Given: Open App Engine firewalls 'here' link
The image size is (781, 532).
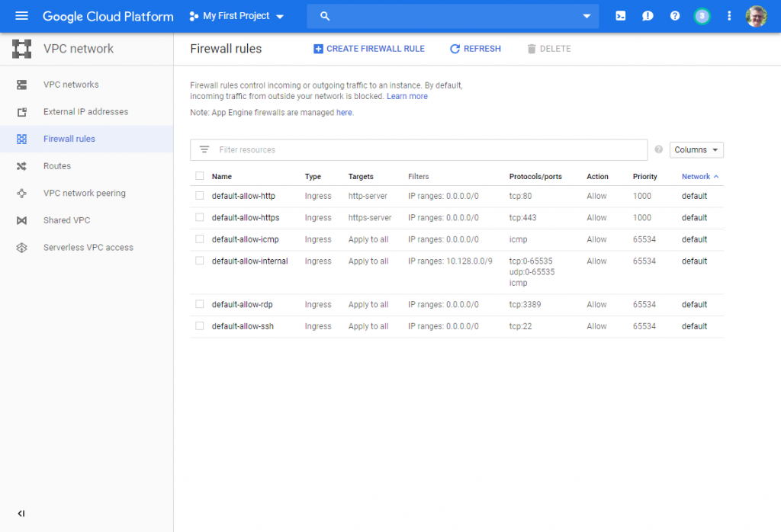Looking at the screenshot, I should coord(344,113).
